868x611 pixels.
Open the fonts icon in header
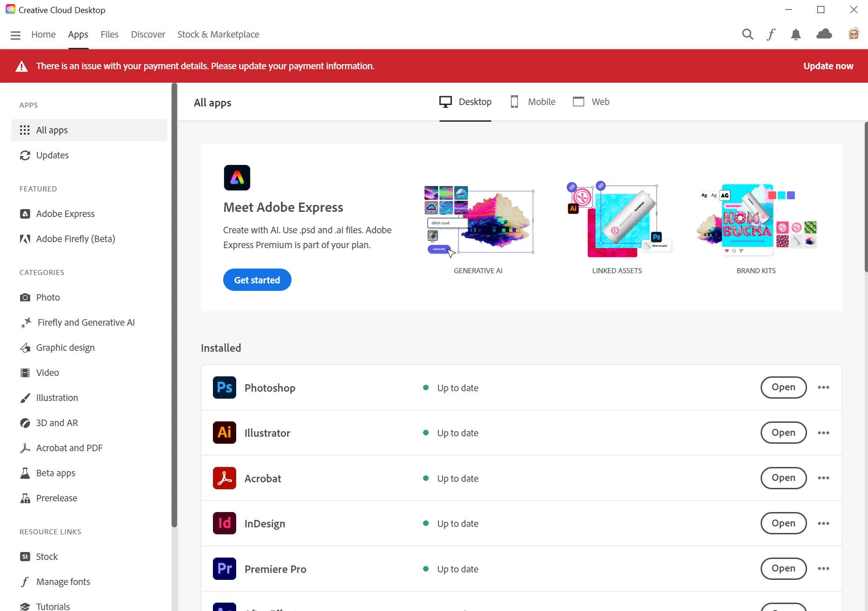pyautogui.click(x=771, y=34)
